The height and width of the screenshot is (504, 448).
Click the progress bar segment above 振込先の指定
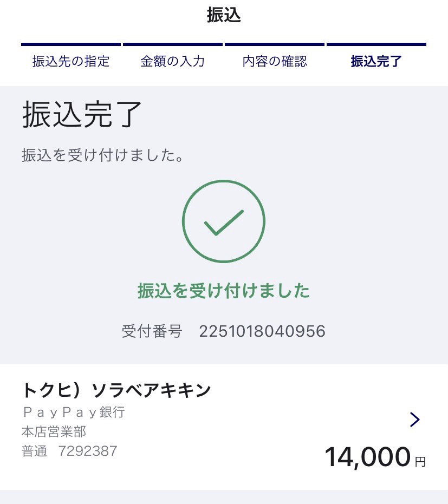tap(71, 44)
